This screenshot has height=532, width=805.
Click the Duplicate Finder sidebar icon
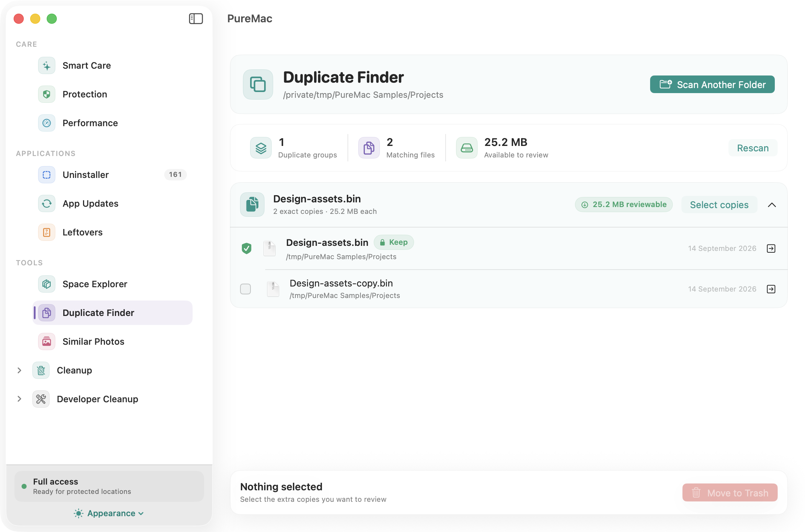pos(47,313)
